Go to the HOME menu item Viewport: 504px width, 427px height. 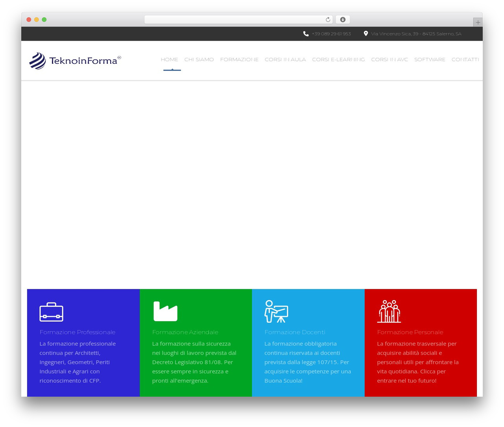coord(169,59)
